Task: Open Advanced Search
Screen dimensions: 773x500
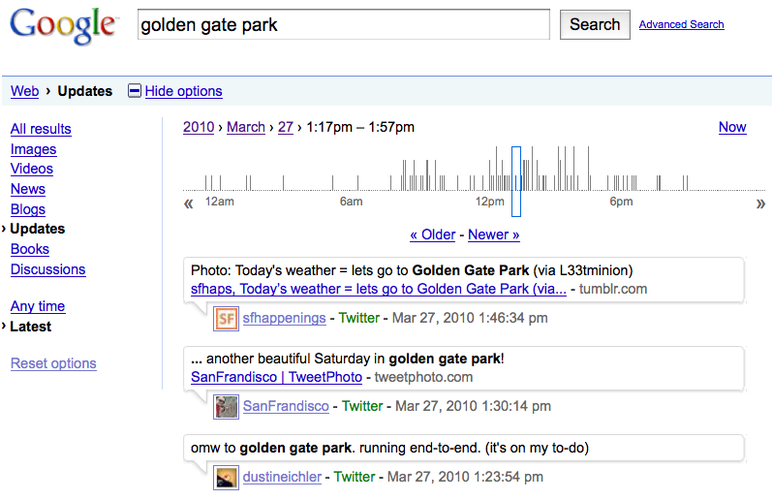Action: [681, 24]
